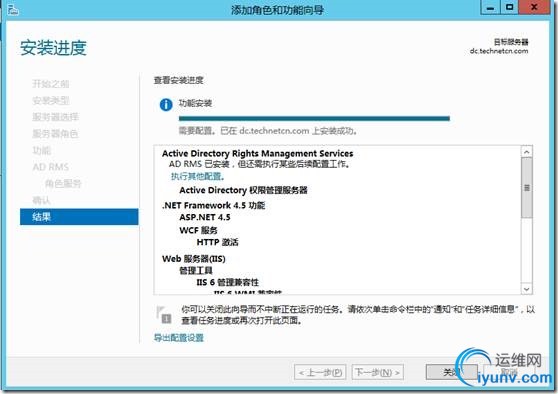Maximize the wizard window

[x=510, y=7]
